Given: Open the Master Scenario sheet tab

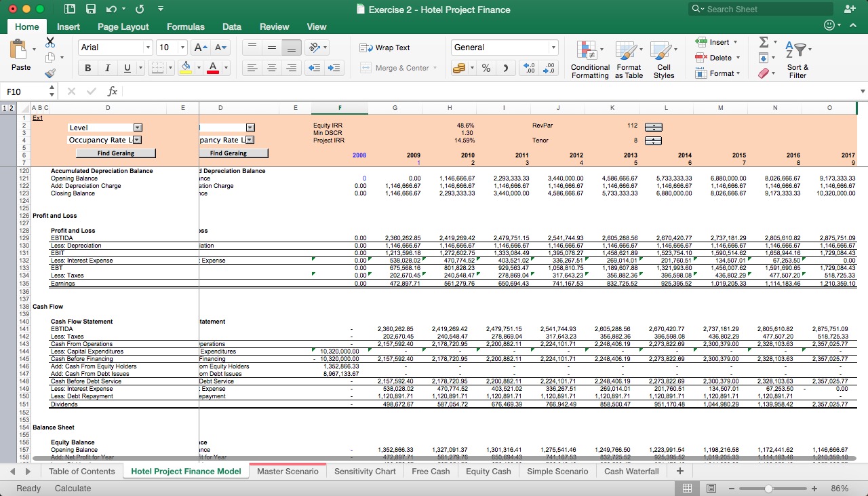Looking at the screenshot, I should pos(288,471).
